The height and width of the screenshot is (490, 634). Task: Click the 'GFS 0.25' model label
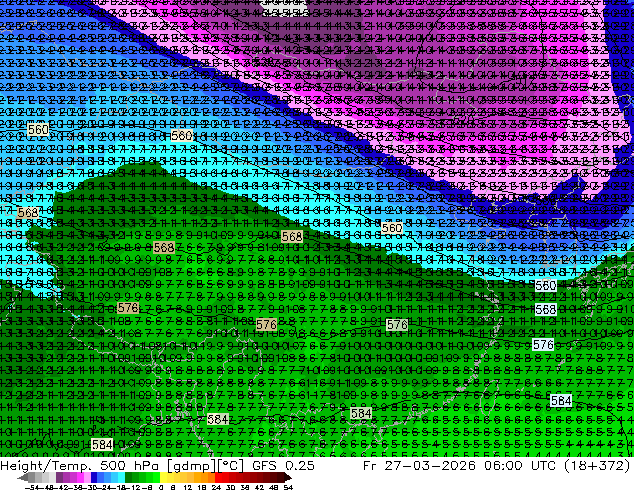pos(283,466)
